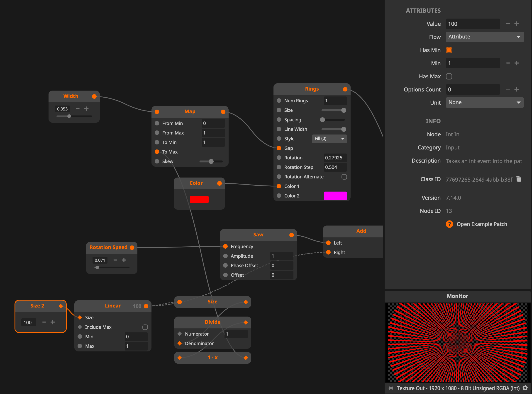Screen dimensions: 532x394
Task: Click the magenta Color 2 swatch
Action: (335, 196)
